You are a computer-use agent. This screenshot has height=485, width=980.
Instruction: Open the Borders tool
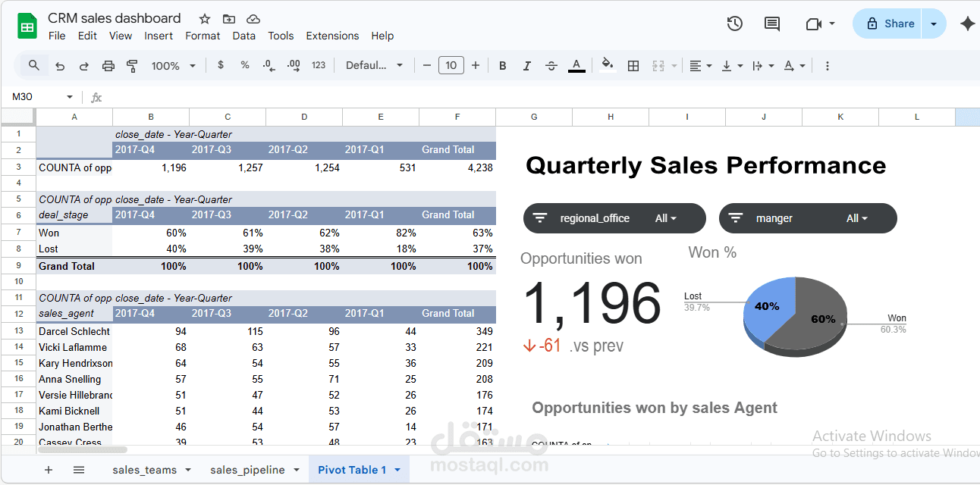633,65
